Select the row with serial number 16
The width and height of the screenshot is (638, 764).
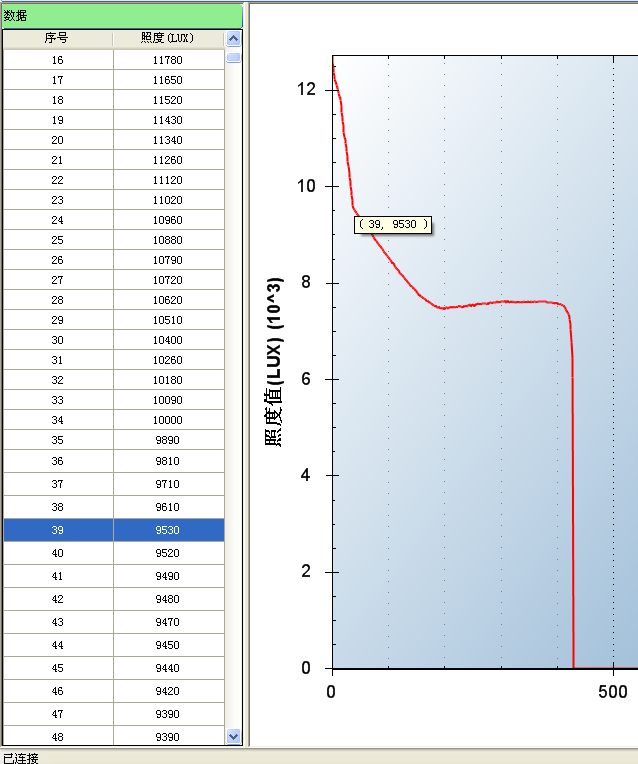click(x=57, y=60)
